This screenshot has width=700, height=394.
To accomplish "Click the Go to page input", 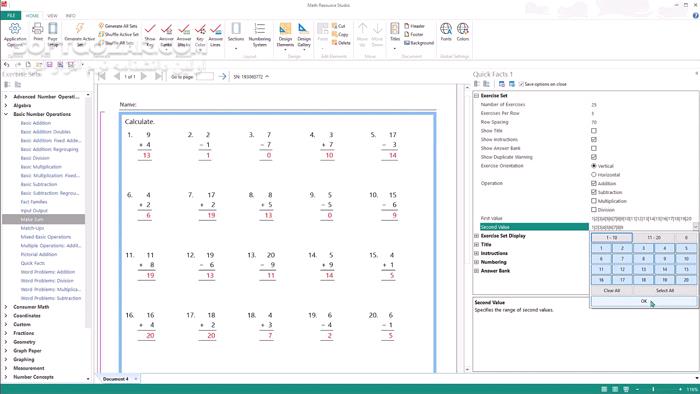I will click(204, 76).
